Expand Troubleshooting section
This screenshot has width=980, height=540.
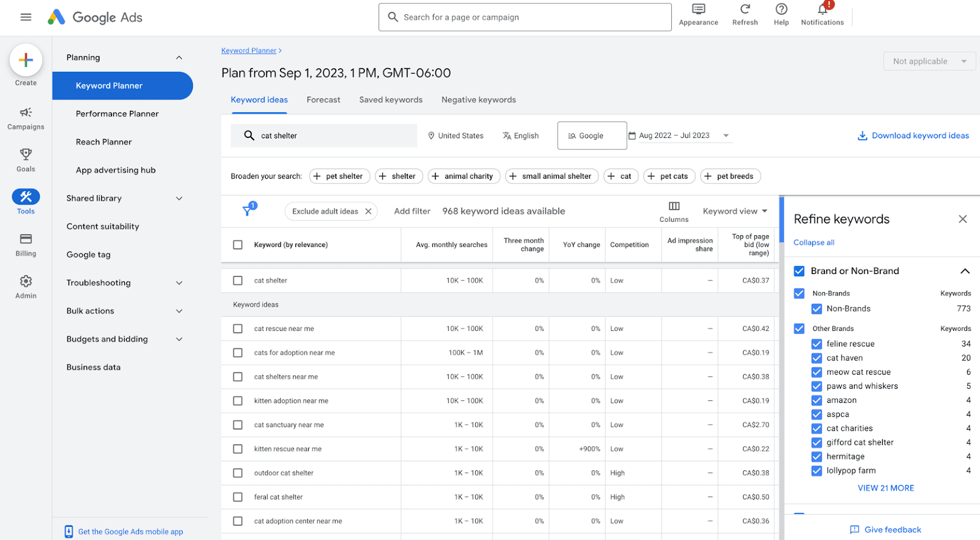pyautogui.click(x=179, y=283)
